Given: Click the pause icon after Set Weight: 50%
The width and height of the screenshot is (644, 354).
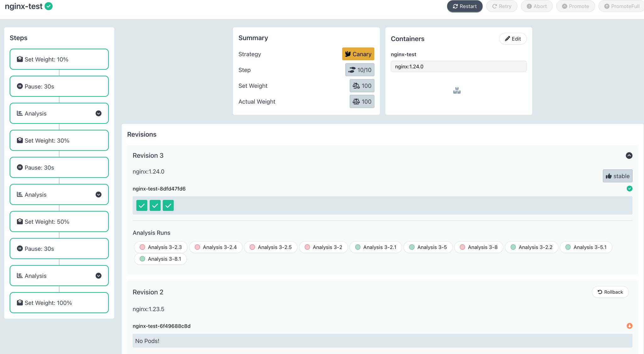Looking at the screenshot, I should 20,248.
